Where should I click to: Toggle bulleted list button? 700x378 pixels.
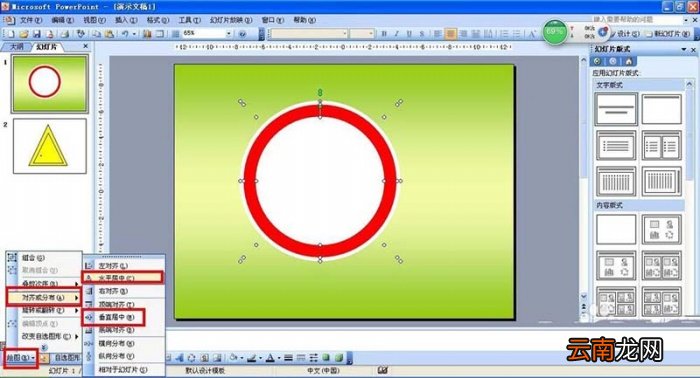(517, 34)
